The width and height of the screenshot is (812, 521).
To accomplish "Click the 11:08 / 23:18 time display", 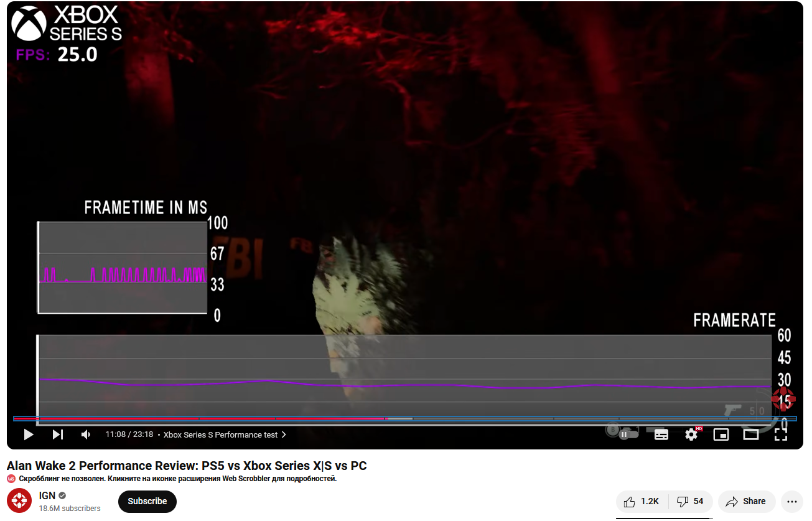I will click(129, 434).
